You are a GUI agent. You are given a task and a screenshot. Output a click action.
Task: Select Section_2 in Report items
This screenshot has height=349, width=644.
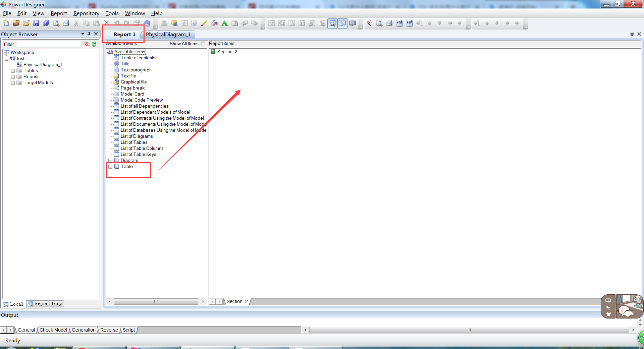[x=227, y=52]
